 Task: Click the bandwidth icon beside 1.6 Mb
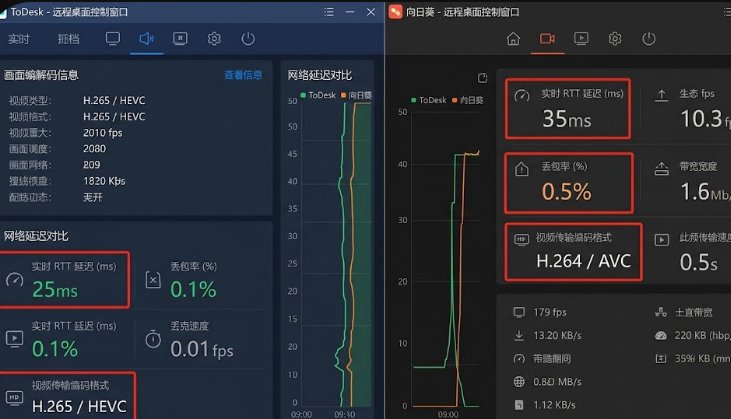[x=662, y=169]
